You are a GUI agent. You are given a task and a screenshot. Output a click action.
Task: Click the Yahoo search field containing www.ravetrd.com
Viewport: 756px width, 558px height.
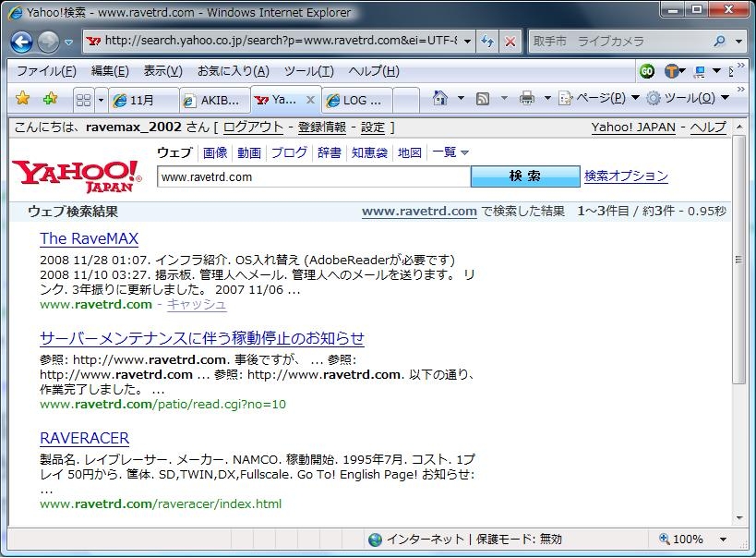[x=314, y=176]
